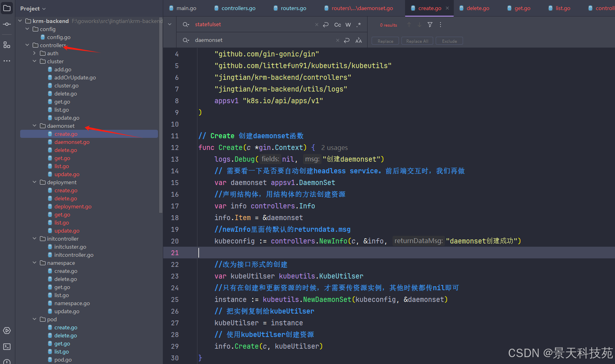Viewport: 615px width, 364px height.
Task: Insert new line in the search field
Action: point(326,25)
